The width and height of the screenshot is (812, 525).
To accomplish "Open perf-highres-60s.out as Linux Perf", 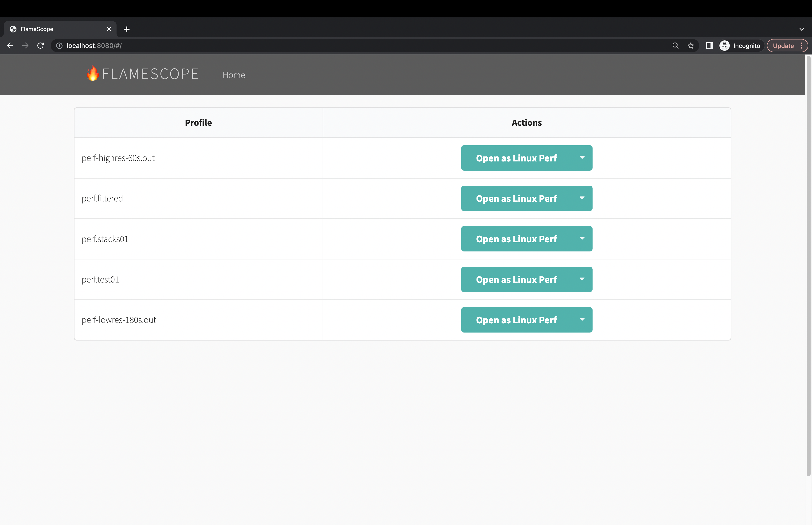I will tap(516, 158).
